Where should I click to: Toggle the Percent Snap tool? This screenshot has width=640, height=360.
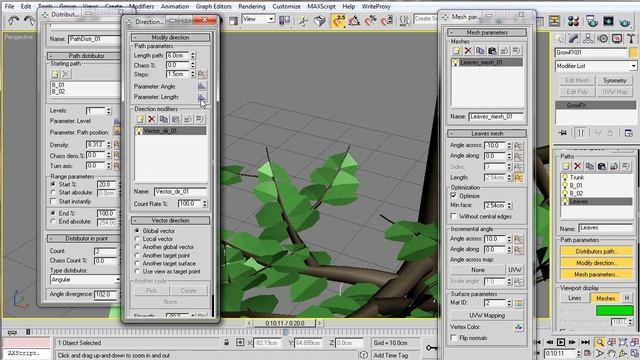coord(370,20)
